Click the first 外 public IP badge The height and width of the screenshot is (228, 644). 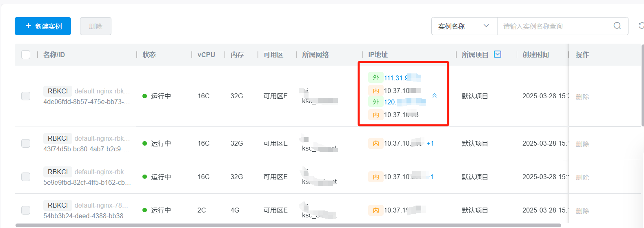(375, 77)
